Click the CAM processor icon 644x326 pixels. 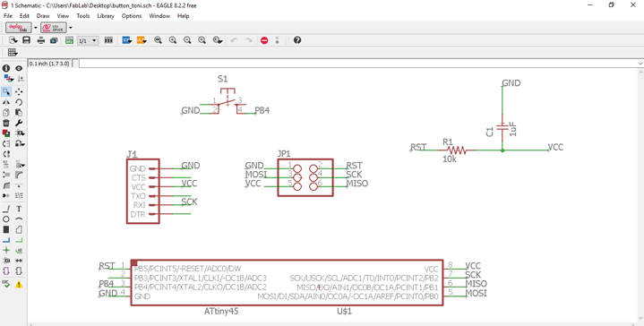coord(54,40)
